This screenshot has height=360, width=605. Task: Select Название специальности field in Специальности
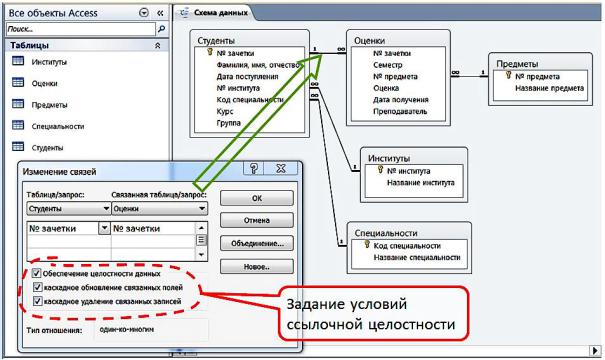[x=417, y=257]
